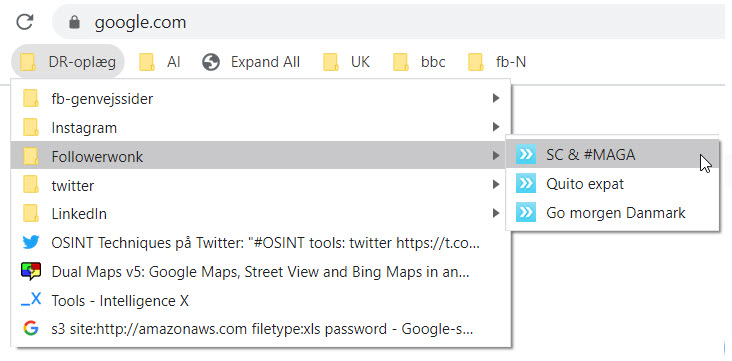Click the blue arrow icon beside Go morgen Danmark

click(526, 213)
